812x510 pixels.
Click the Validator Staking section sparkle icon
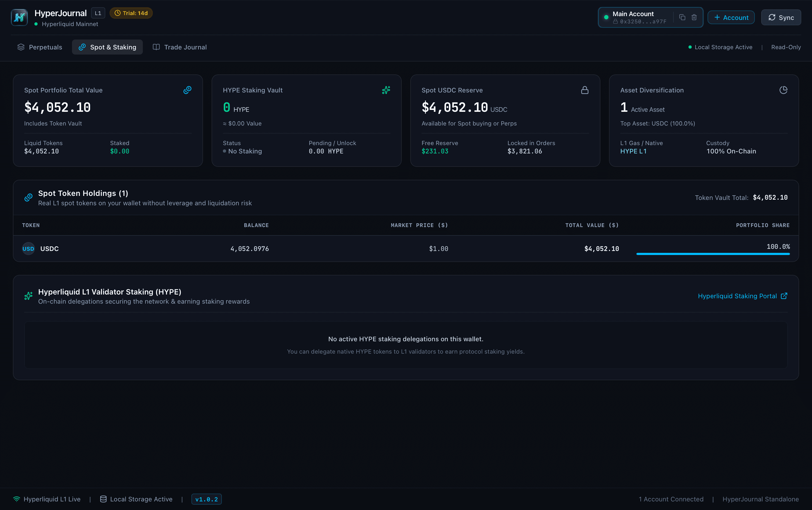29,296
